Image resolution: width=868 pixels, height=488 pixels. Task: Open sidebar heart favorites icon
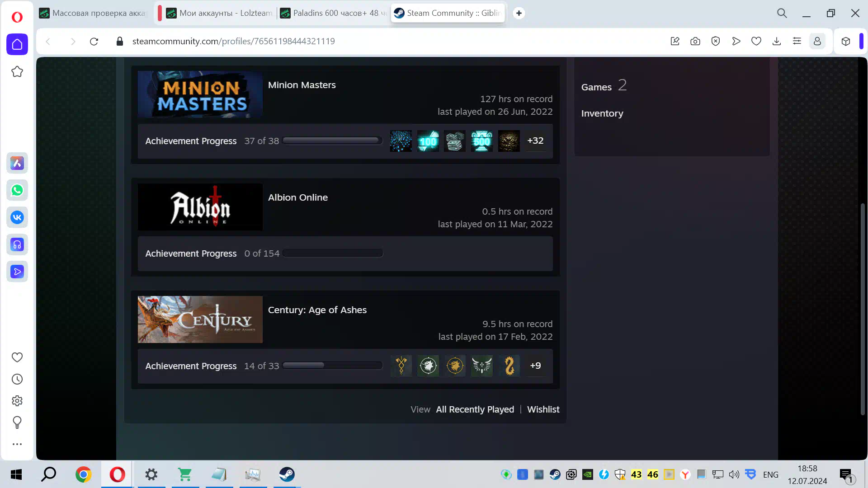pos(17,357)
